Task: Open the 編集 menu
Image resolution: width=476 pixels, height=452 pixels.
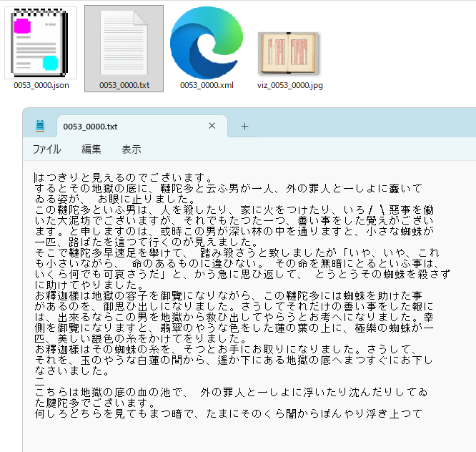Action: pos(91,149)
